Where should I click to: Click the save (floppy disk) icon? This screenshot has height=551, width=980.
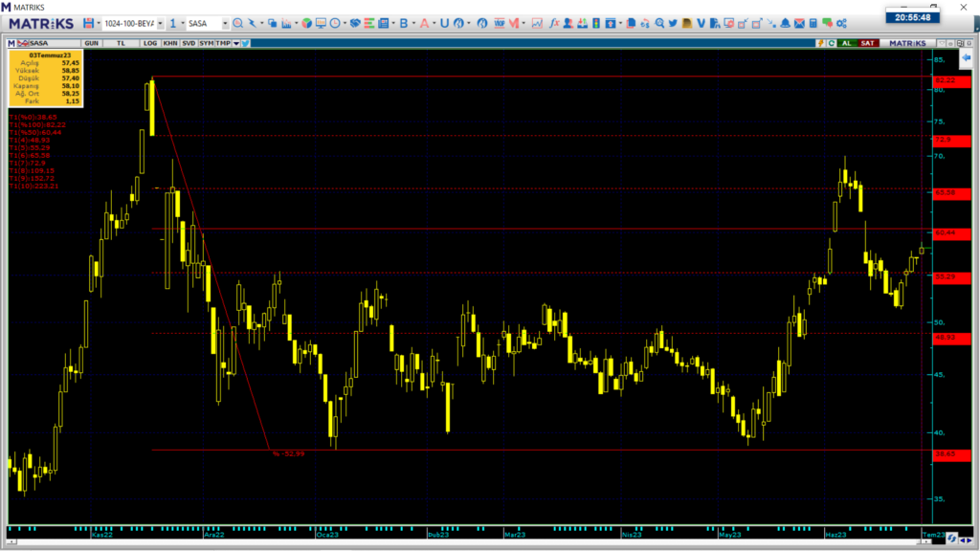[89, 23]
